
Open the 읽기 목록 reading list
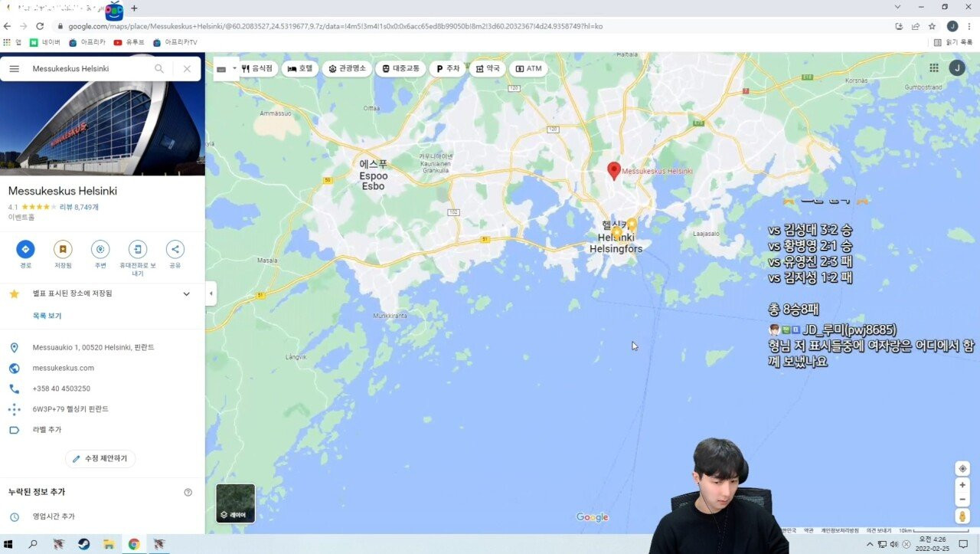click(x=953, y=42)
